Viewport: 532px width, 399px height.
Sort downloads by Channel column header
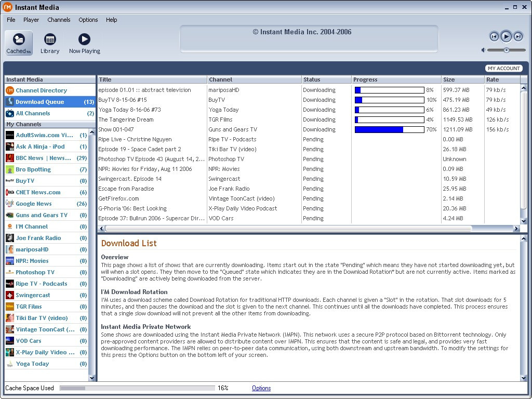[255, 79]
